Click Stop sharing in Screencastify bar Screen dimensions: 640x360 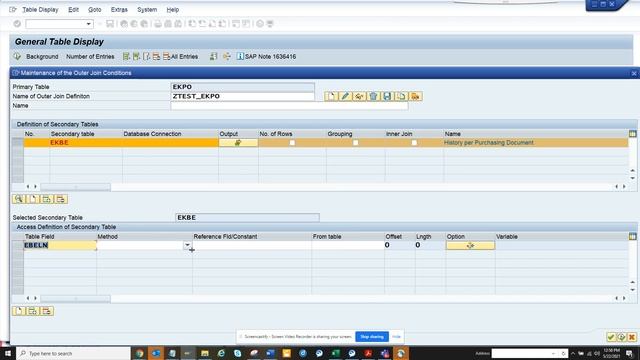point(372,337)
